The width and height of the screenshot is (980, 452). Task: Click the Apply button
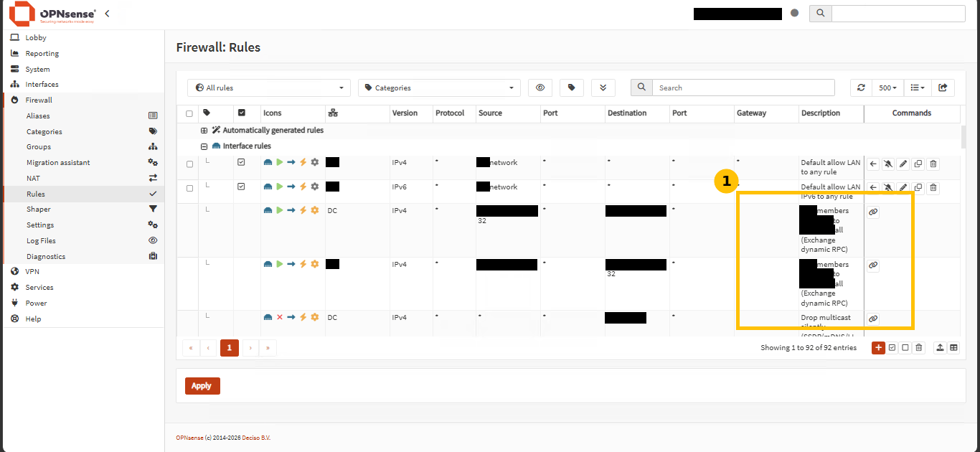pos(202,386)
